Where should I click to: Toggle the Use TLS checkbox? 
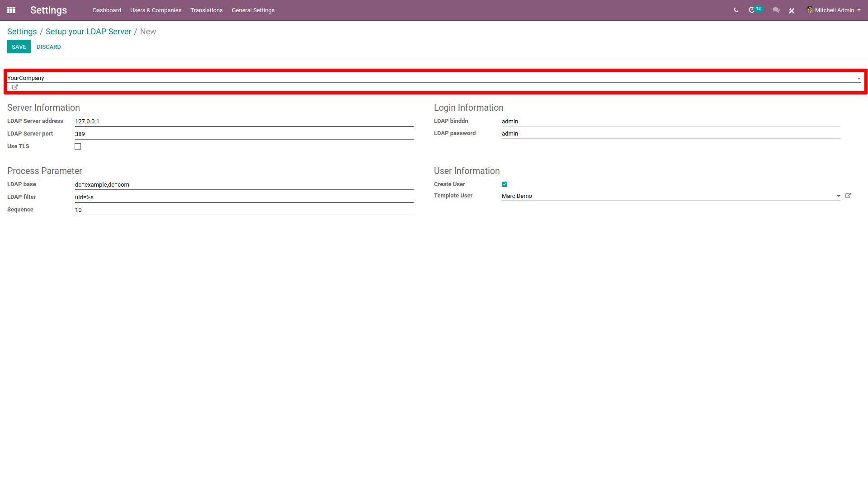[78, 146]
